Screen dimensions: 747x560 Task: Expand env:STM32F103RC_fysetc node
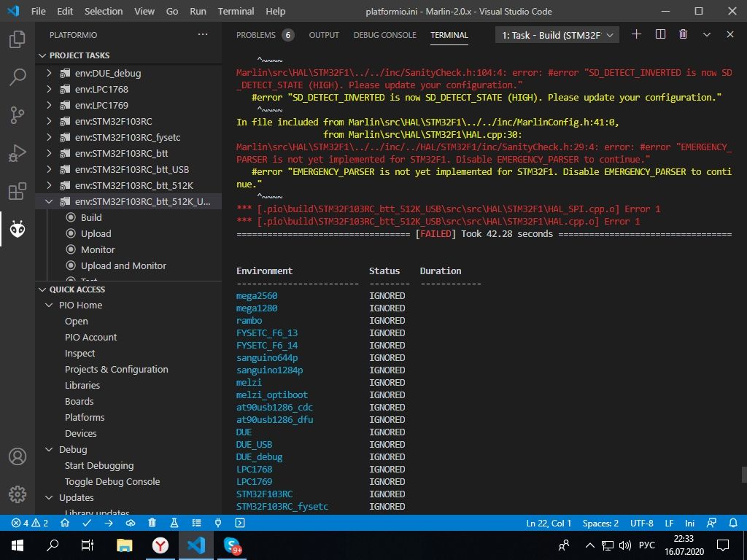click(x=49, y=137)
